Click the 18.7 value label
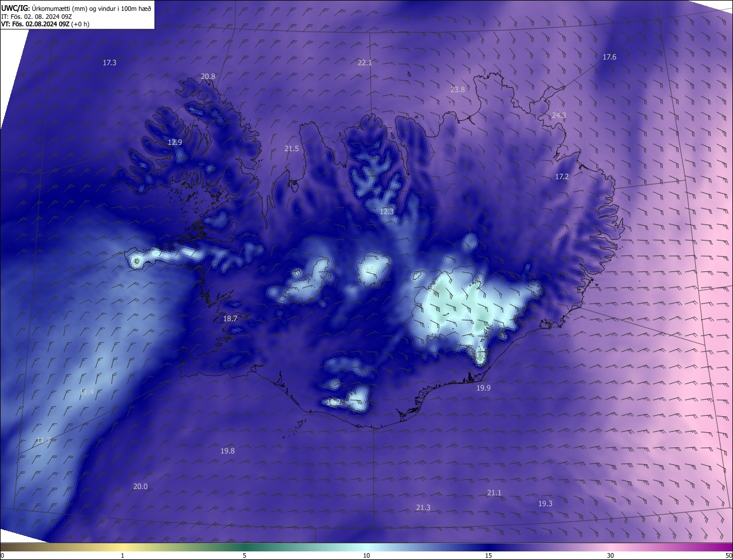733x560 pixels. [230, 318]
